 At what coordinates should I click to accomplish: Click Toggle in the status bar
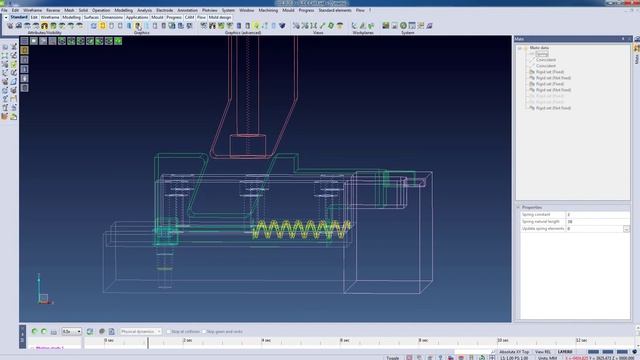[x=393, y=358]
